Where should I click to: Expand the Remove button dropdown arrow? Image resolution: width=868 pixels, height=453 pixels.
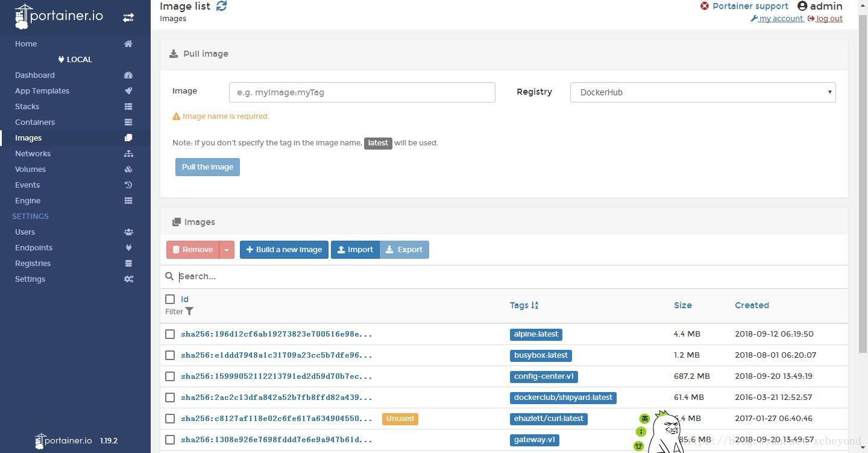pyautogui.click(x=227, y=250)
